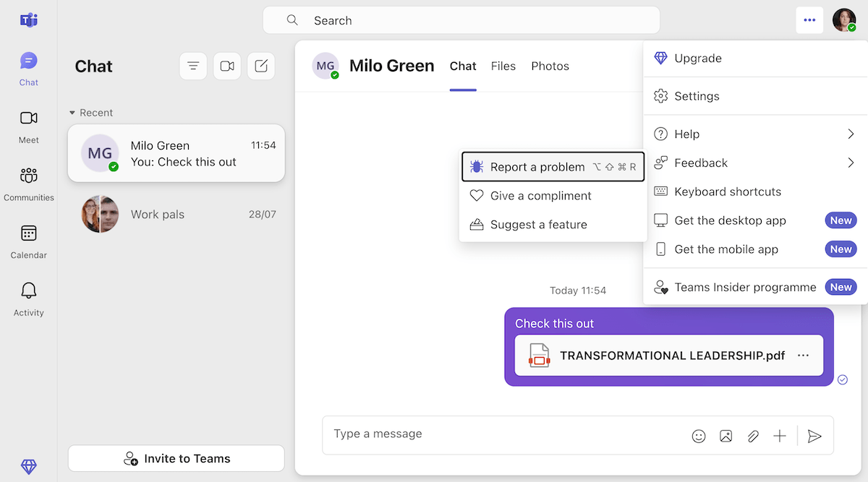Open more actions plus icon in compose box
This screenshot has width=868, height=482.
click(x=780, y=436)
